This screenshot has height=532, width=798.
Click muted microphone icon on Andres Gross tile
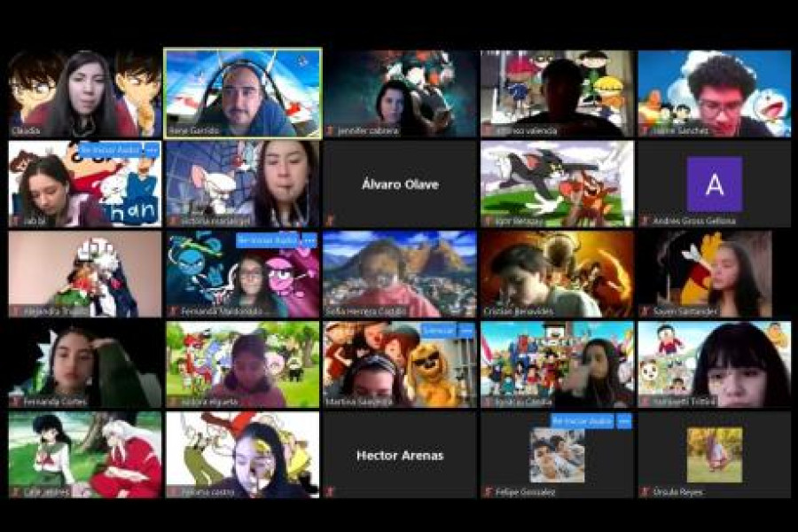pyautogui.click(x=645, y=221)
